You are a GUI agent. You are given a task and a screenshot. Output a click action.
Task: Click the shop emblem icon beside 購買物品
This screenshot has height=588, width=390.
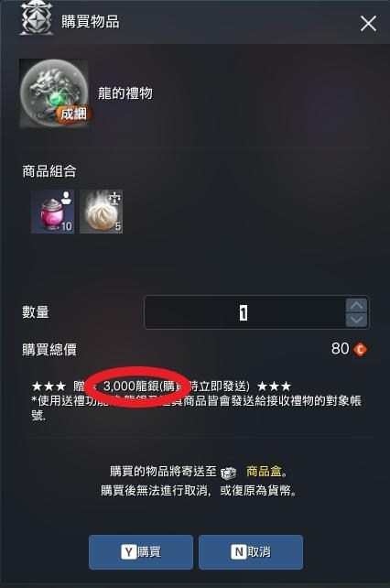(x=37, y=18)
